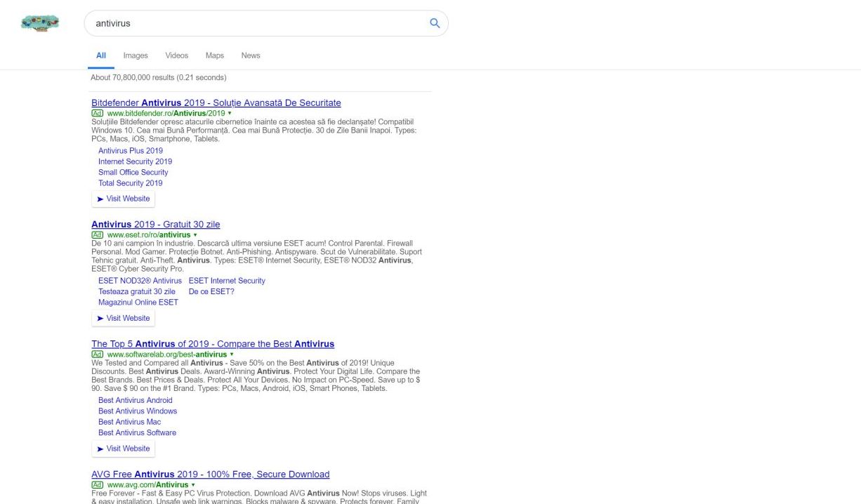861x504 pixels.
Task: Open Magazinul Online ESET sitelink
Action: (x=138, y=303)
